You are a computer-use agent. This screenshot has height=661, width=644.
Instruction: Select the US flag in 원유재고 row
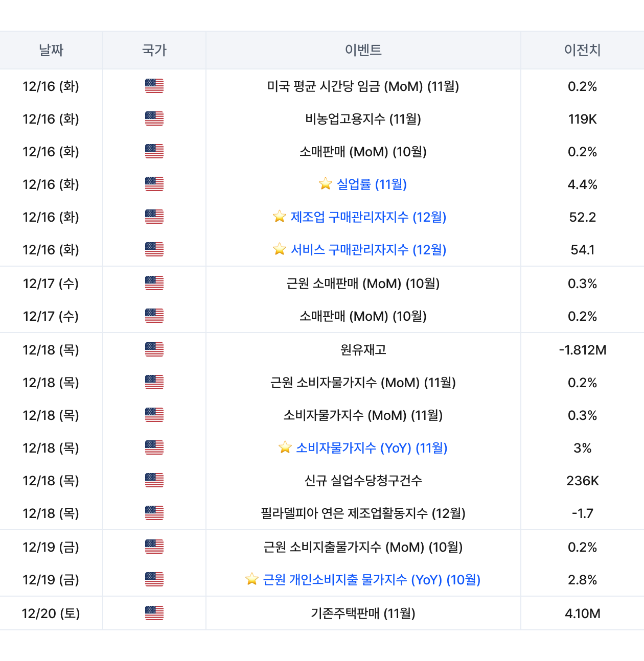pyautogui.click(x=154, y=349)
